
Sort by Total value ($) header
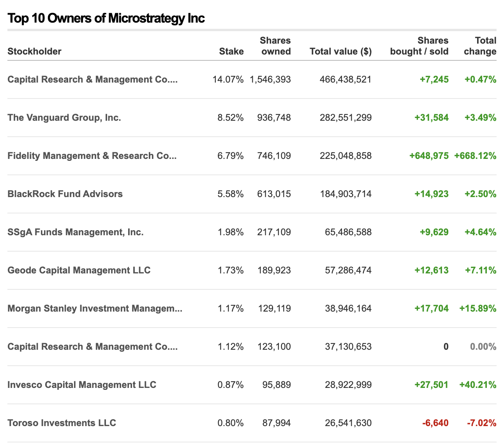pyautogui.click(x=340, y=51)
